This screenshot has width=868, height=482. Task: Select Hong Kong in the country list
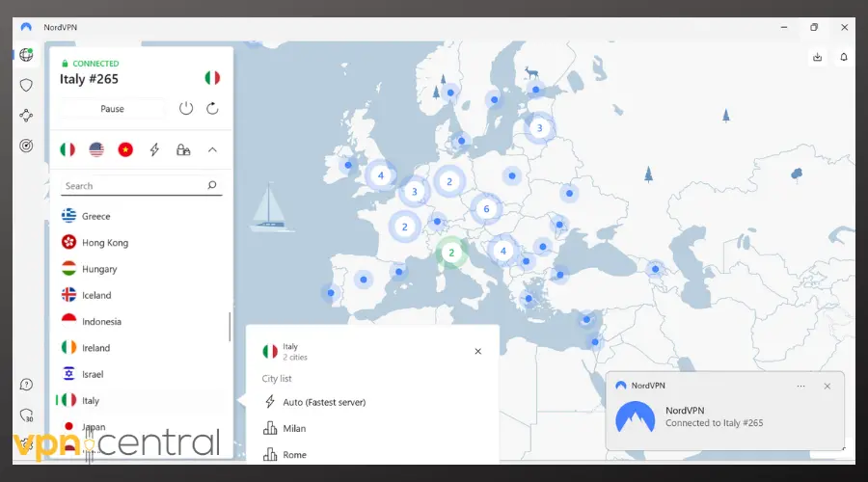point(141,242)
